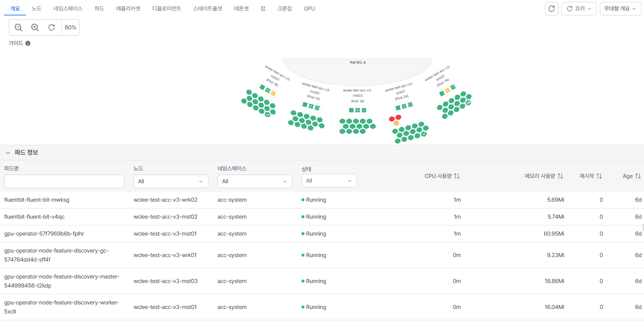Switch to the 네임스페이스 tab

tap(68, 8)
